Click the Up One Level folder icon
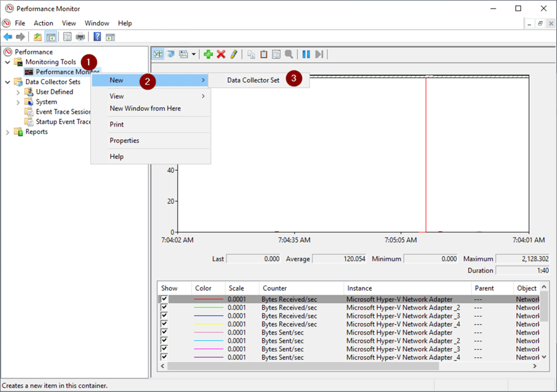 (37, 36)
